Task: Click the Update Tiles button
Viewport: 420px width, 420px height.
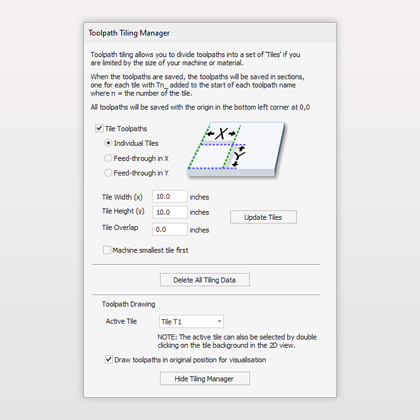Action: (x=263, y=217)
